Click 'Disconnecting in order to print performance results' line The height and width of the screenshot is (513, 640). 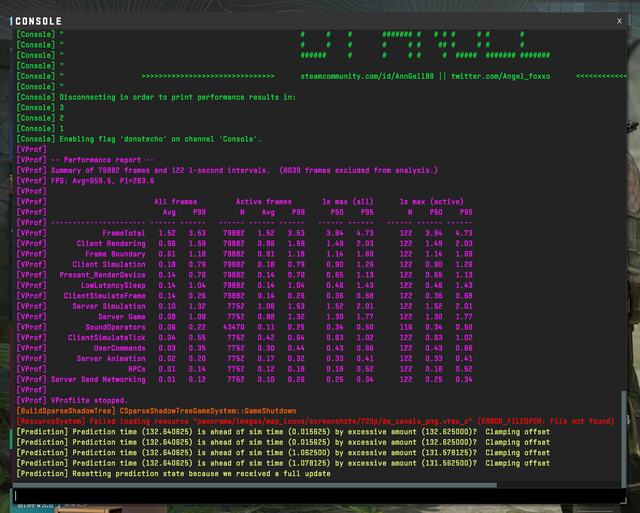tap(156, 97)
